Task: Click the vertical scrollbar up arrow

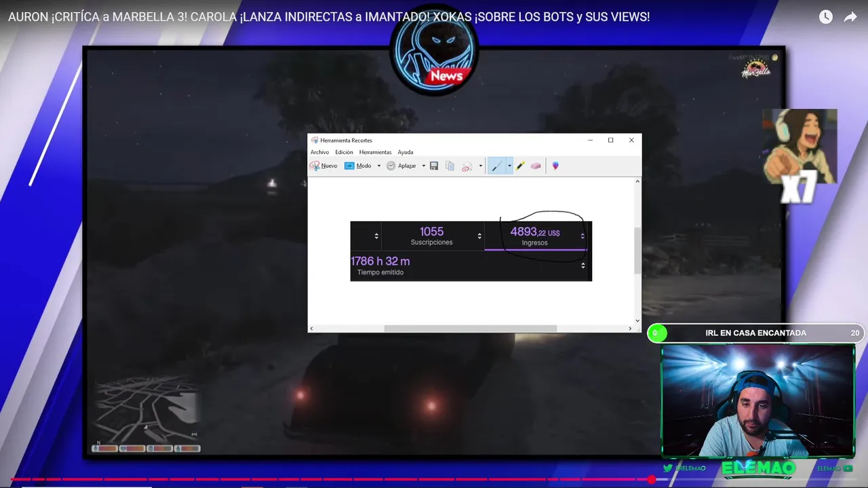Action: pos(637,181)
